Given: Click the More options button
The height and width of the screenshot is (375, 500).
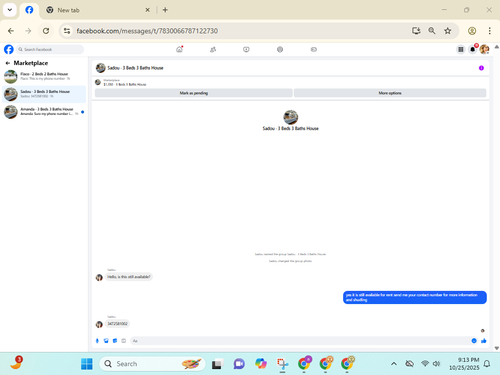Looking at the screenshot, I should pyautogui.click(x=390, y=93).
